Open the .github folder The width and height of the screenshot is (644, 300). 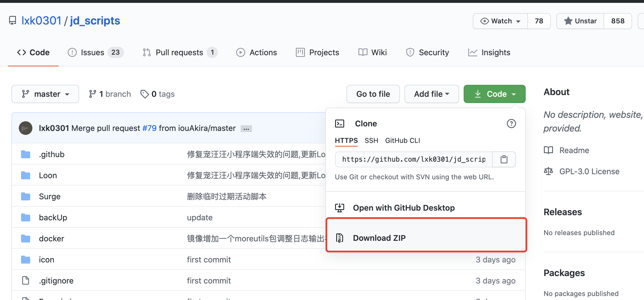(52, 154)
